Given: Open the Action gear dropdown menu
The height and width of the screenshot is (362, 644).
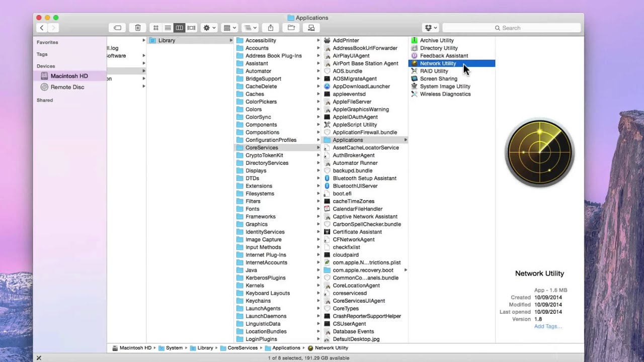Looking at the screenshot, I should point(209,28).
